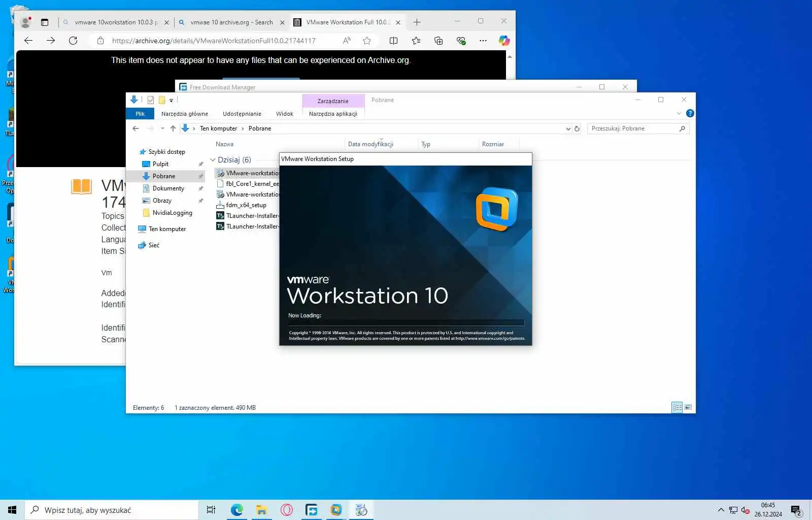Viewport: 812px width, 520px height.
Task: Click New folder icon in Explorer quick access toolbar
Action: [162, 100]
